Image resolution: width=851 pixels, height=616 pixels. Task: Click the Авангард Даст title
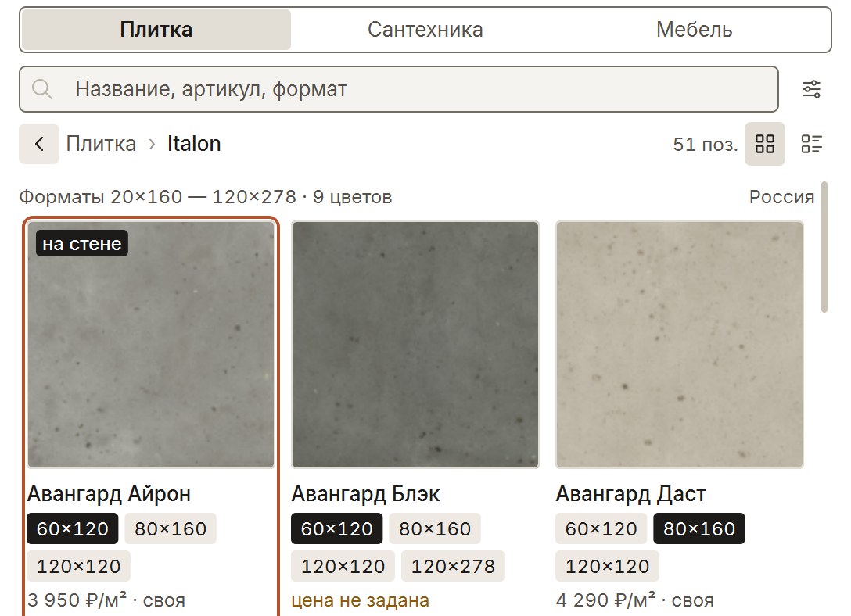630,494
